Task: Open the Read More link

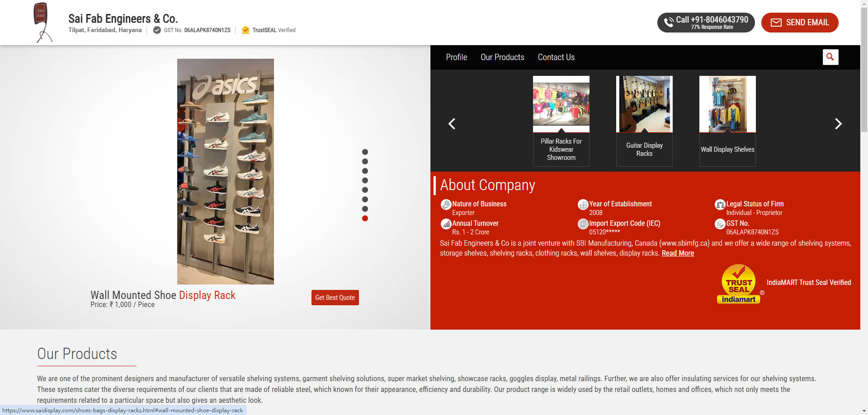Action: click(678, 253)
